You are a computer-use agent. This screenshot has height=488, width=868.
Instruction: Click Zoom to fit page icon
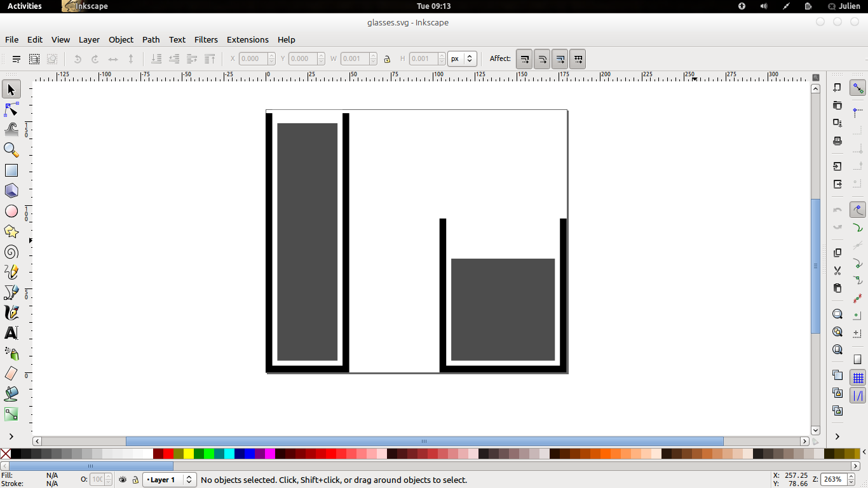pos(837,349)
